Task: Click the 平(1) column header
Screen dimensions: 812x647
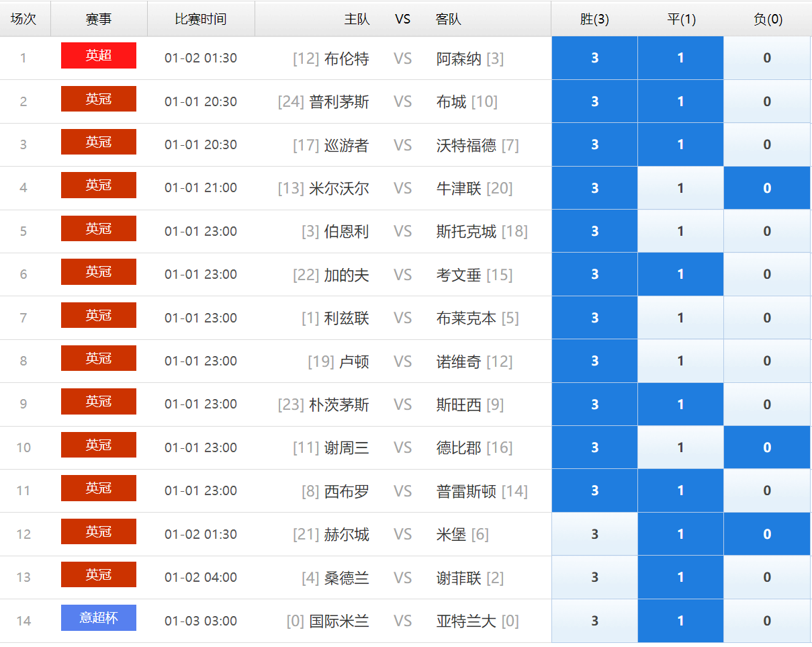Action: click(x=681, y=19)
